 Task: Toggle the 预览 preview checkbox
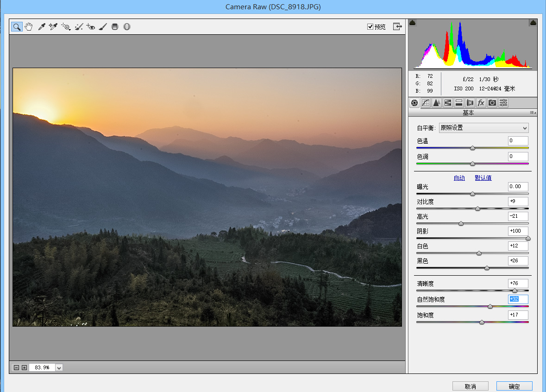370,27
